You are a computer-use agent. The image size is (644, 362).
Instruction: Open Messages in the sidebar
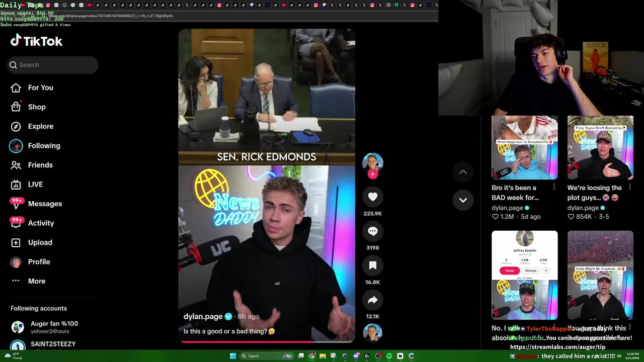45,204
